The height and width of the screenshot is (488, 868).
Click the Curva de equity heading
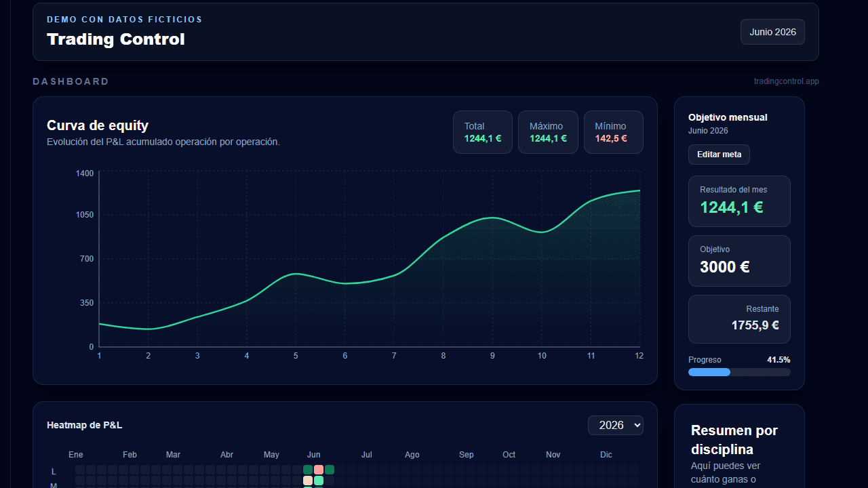pyautogui.click(x=98, y=125)
